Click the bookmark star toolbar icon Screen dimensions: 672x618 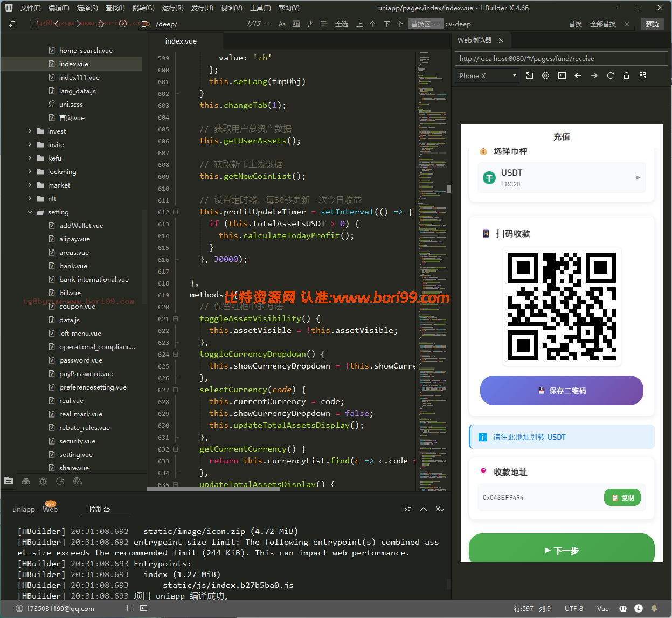[101, 24]
